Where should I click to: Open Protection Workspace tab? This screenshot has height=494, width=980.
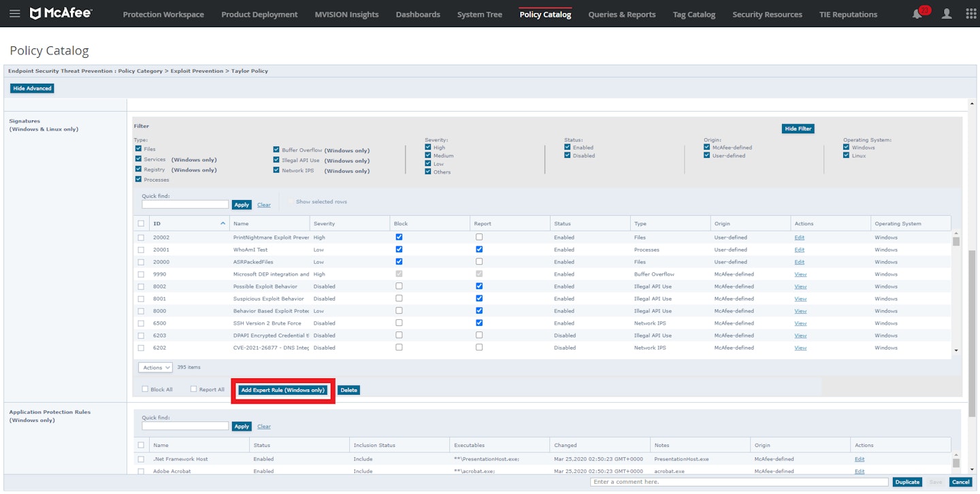[163, 14]
